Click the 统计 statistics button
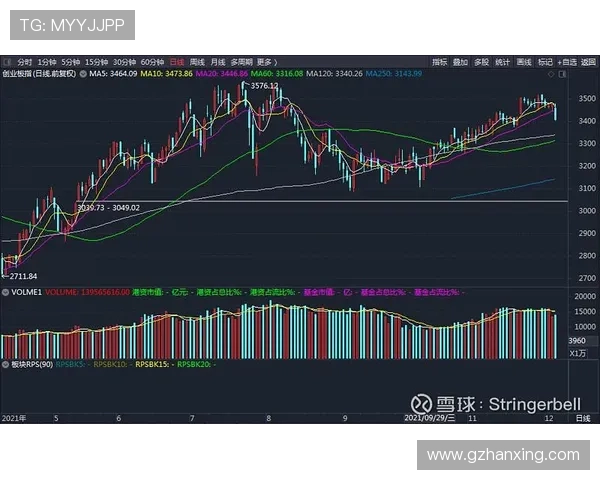600x480 pixels. (502, 61)
